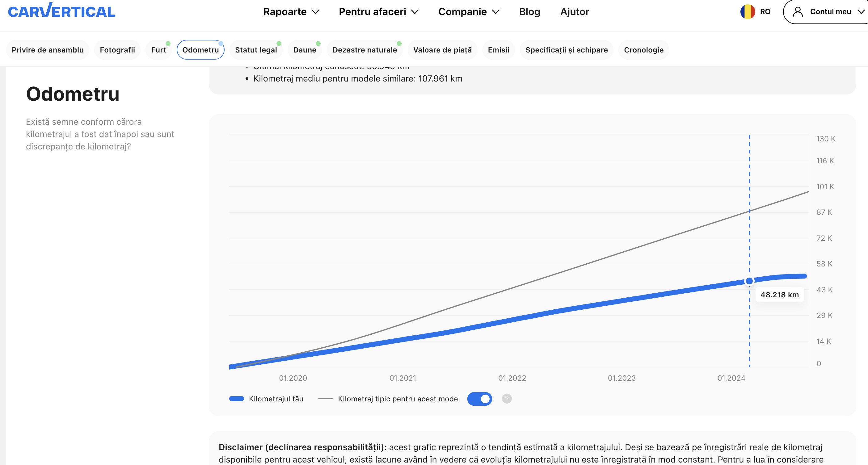Image resolution: width=868 pixels, height=465 pixels.
Task: Switch to the Statut legal tab
Action: click(x=256, y=50)
